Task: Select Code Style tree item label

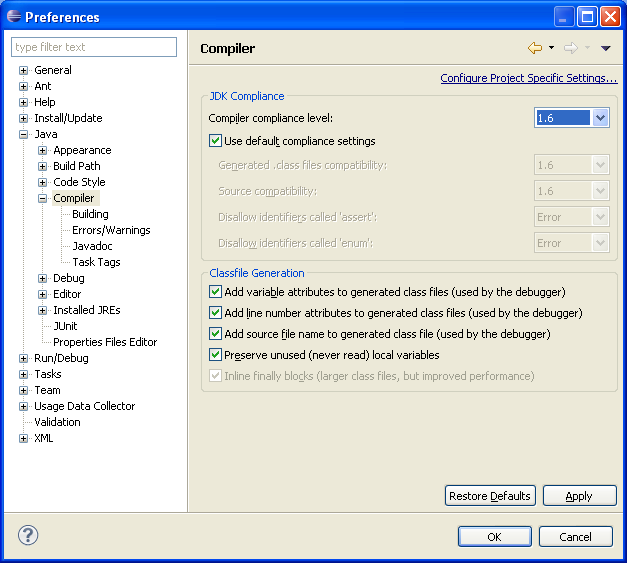Action: (79, 182)
